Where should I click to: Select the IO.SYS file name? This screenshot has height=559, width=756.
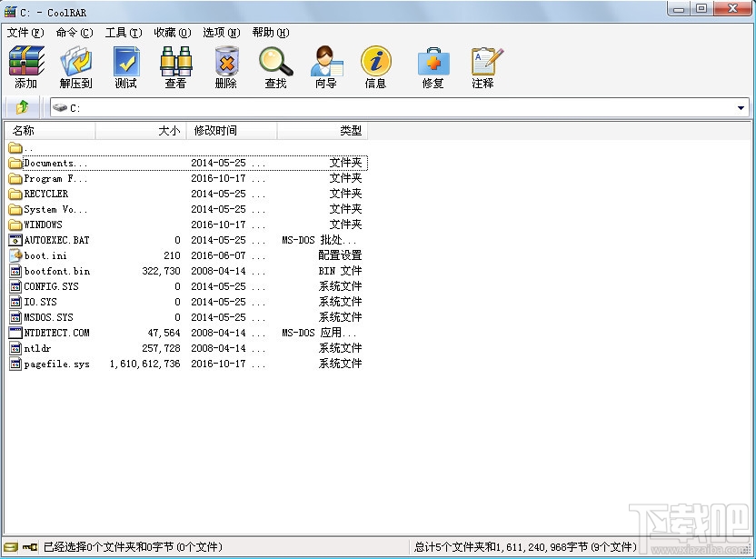pyautogui.click(x=41, y=302)
